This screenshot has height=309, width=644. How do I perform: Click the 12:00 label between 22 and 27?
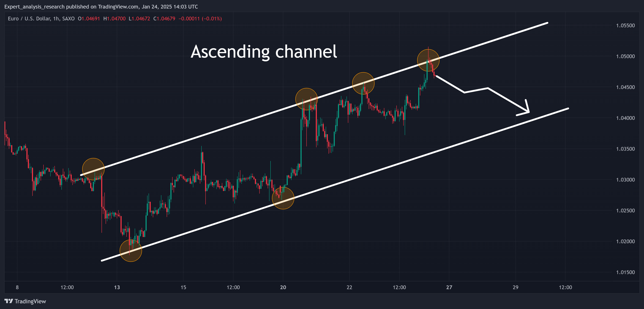click(399, 287)
